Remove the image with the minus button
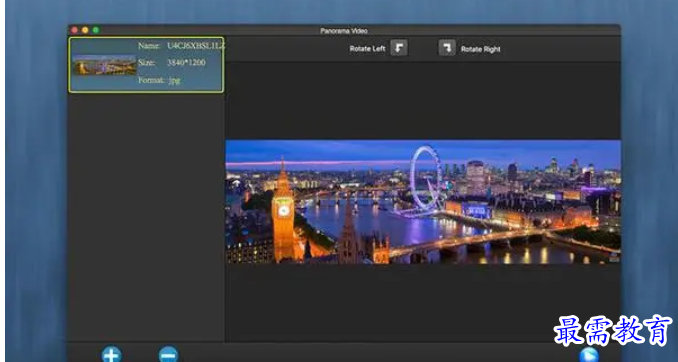 click(168, 354)
